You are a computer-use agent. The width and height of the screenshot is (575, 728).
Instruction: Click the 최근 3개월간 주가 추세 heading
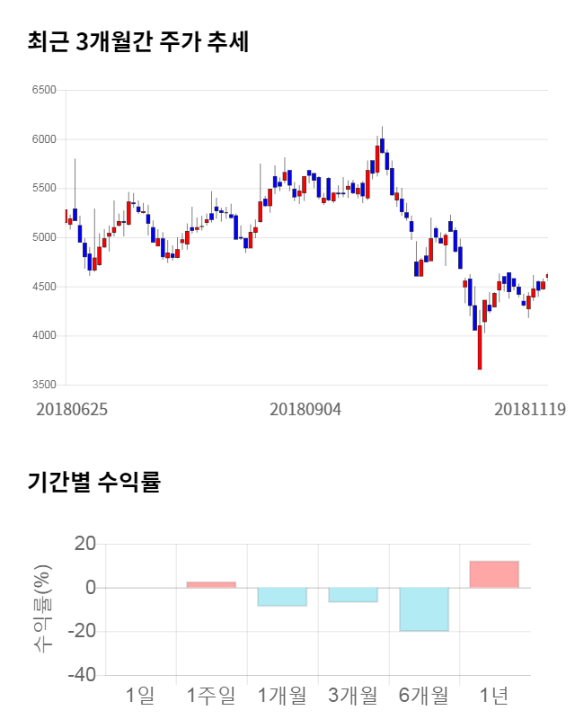[x=137, y=41]
